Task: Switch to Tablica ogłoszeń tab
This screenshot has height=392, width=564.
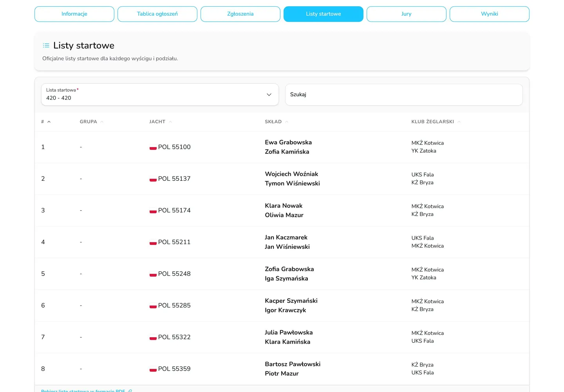Action: (x=157, y=14)
